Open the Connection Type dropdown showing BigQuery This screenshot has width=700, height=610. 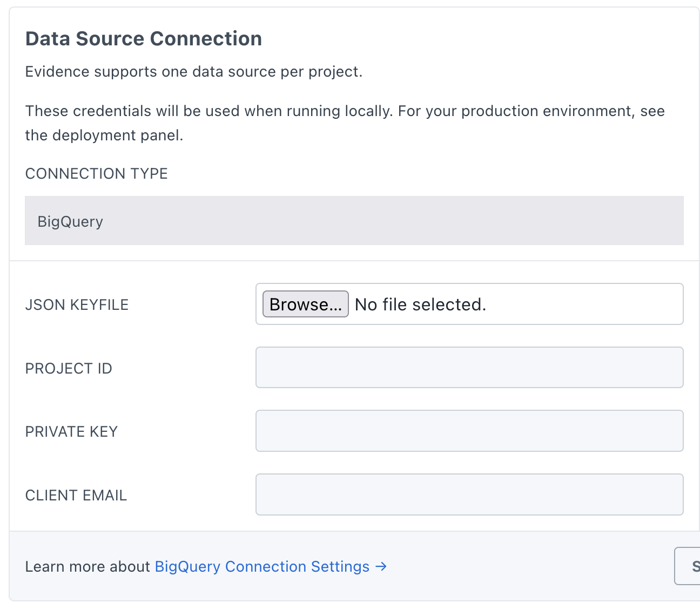[354, 221]
